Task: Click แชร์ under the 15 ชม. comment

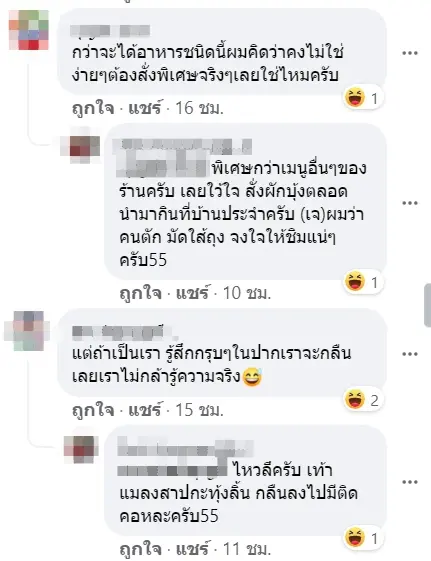Action: click(145, 410)
